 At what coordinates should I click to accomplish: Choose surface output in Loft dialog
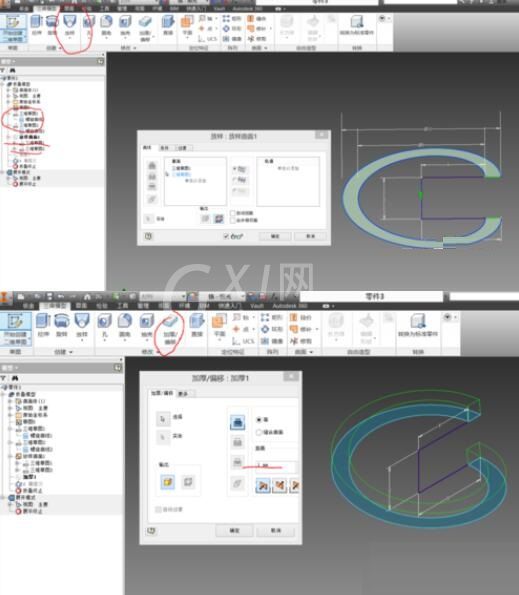coord(219,219)
